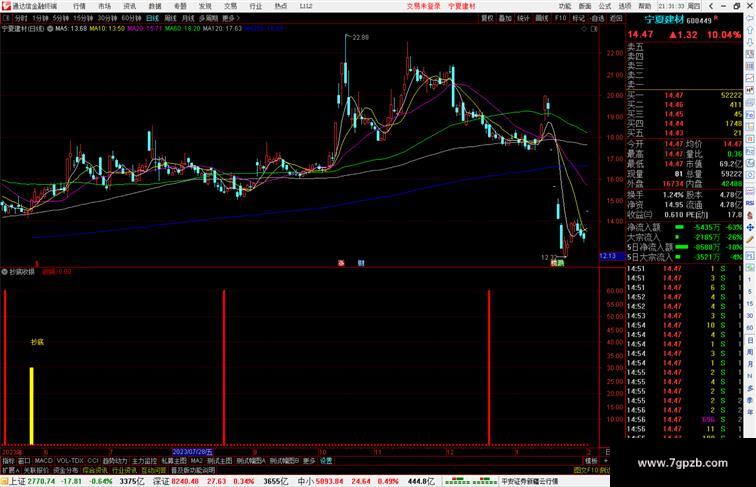Switch to the VOL-TDX indicator tab
This screenshot has width=756, height=487.
(x=70, y=461)
